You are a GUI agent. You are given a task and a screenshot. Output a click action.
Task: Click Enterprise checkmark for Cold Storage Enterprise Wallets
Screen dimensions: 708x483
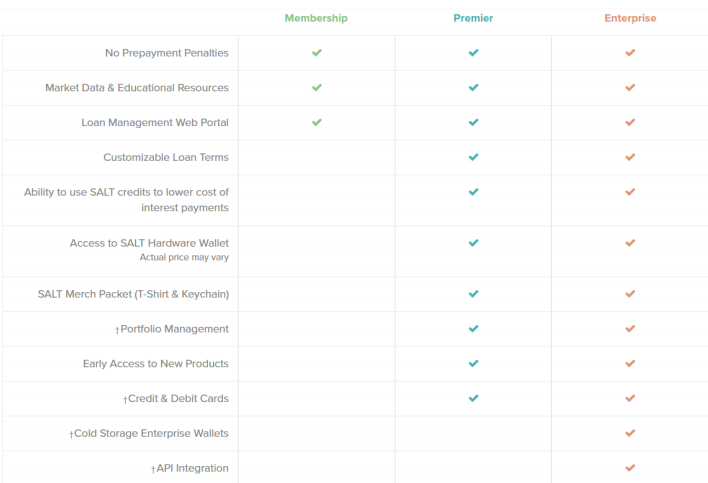(x=630, y=433)
